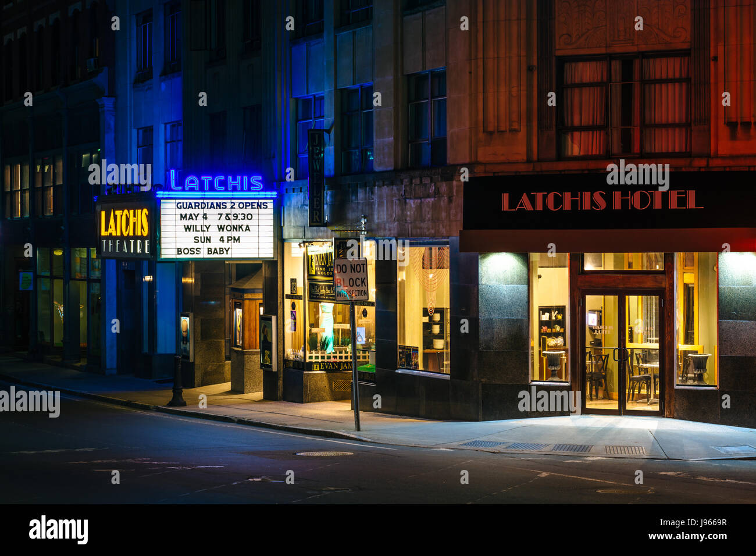Click the hotel's glass double entrance door
Image resolution: width=756 pixels, height=556 pixels.
tap(622, 354)
